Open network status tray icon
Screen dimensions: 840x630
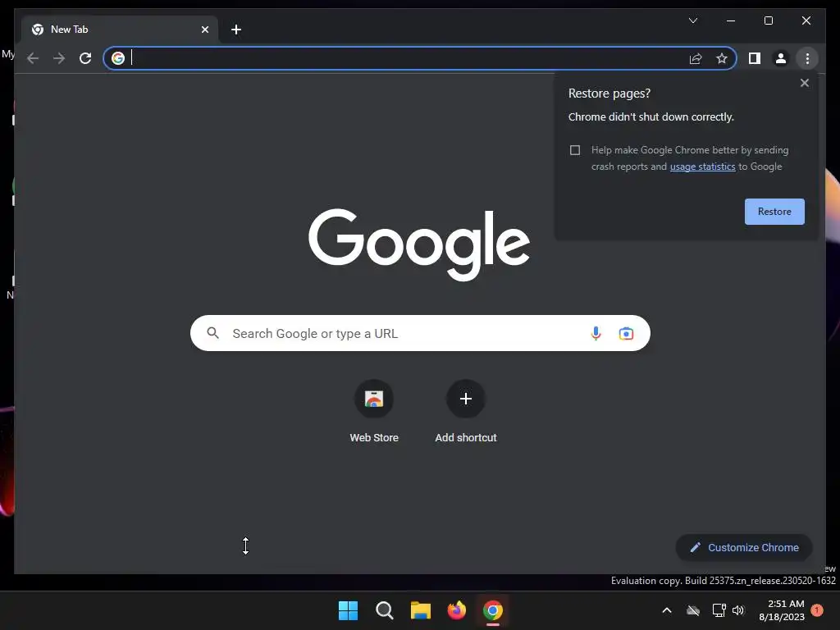(719, 610)
